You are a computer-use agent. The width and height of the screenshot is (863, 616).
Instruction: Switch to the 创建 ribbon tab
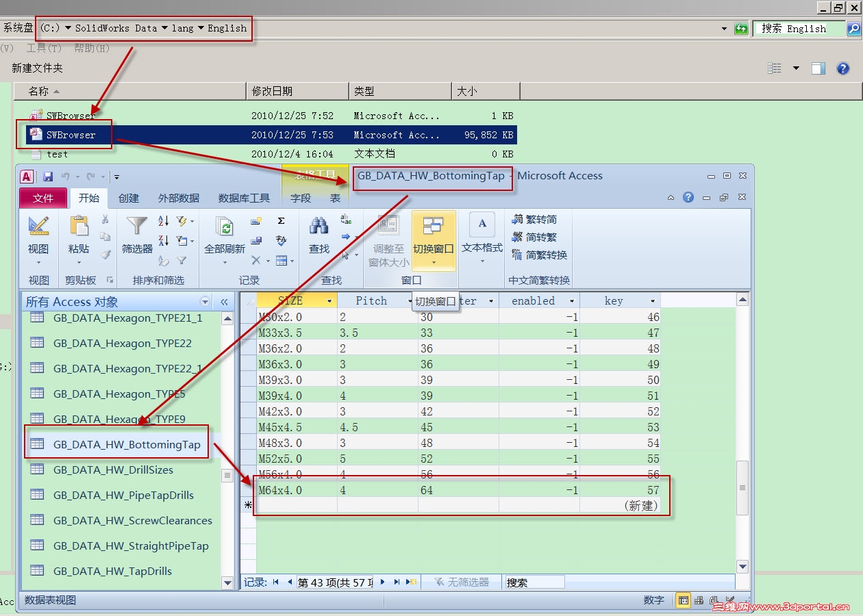click(129, 198)
